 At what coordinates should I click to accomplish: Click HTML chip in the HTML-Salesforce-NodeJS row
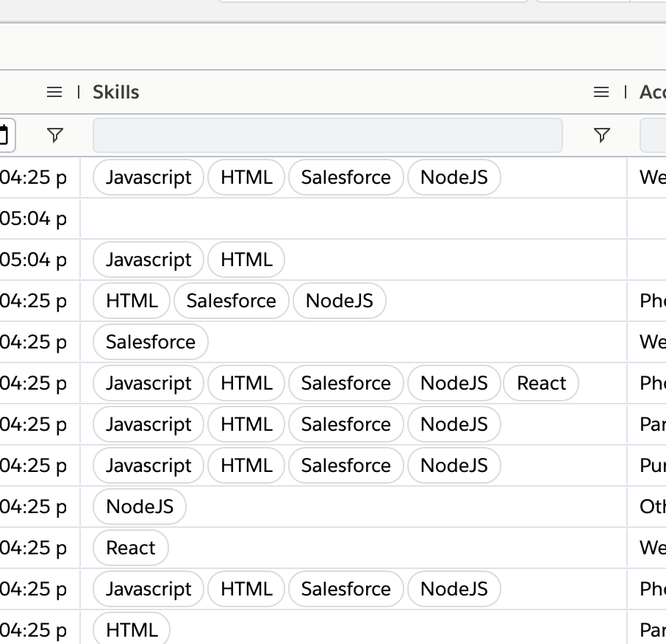click(x=132, y=301)
